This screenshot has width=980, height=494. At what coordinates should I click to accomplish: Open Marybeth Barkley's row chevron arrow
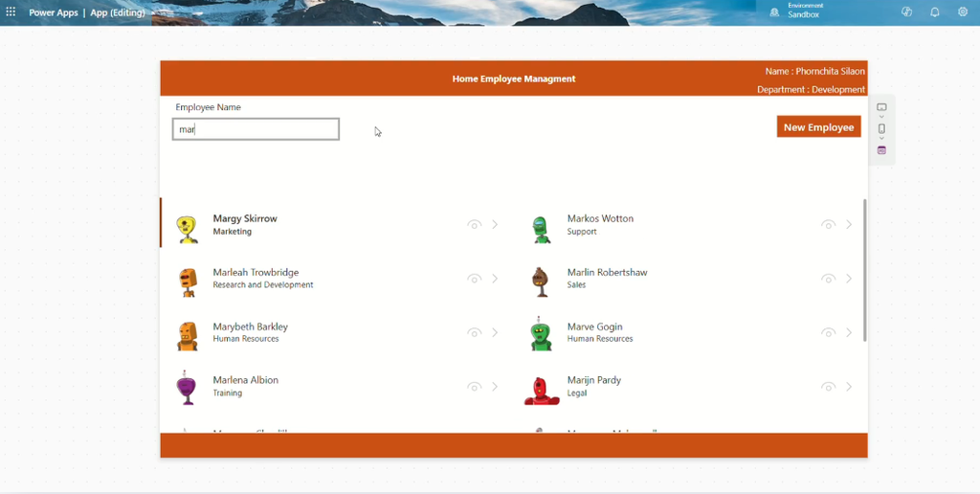495,332
